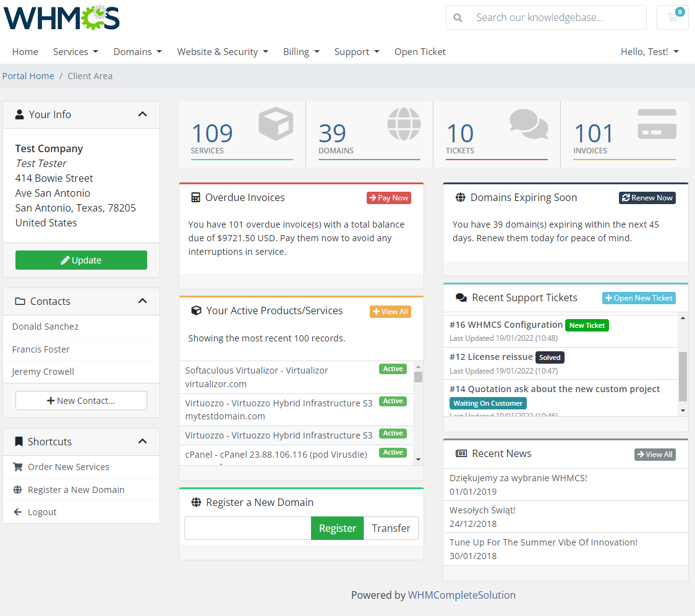Click the knowledgebase search magnifier icon
695x616 pixels.
[x=458, y=18]
